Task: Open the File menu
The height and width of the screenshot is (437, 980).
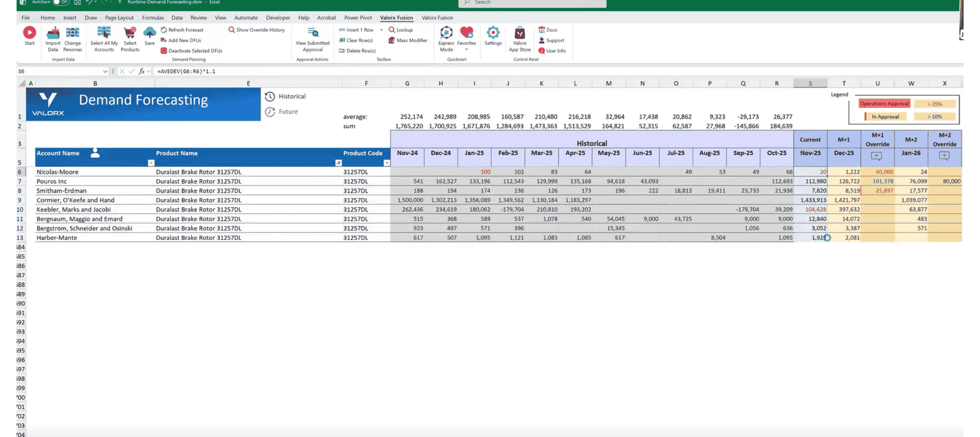Action: tap(25, 17)
